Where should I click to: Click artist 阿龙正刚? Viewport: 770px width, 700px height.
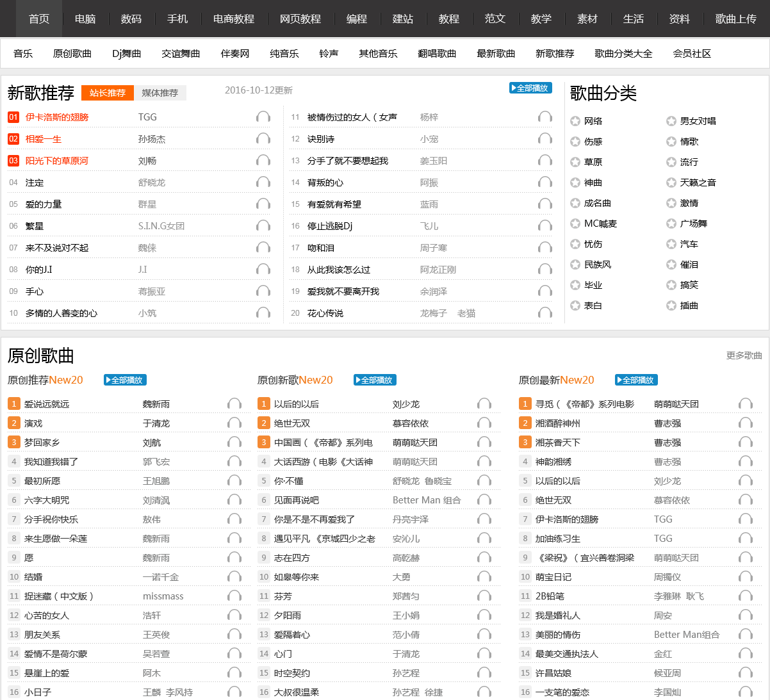tap(438, 270)
